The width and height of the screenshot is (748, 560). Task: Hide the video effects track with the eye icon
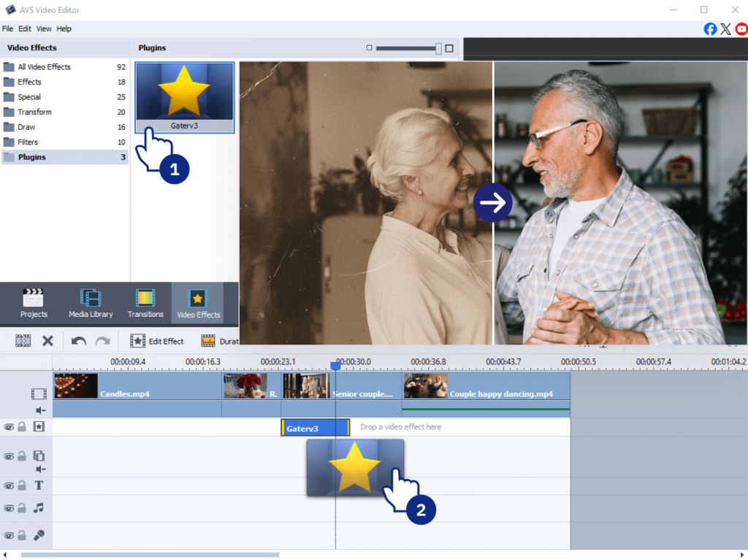click(9, 427)
